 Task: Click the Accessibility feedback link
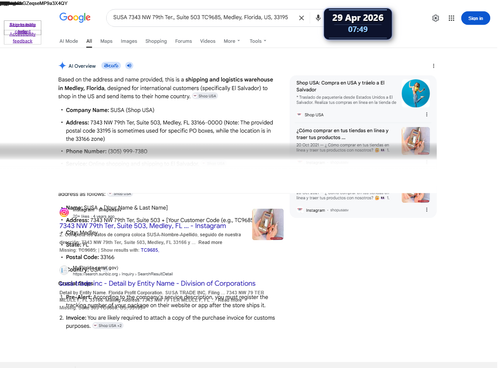point(23,38)
